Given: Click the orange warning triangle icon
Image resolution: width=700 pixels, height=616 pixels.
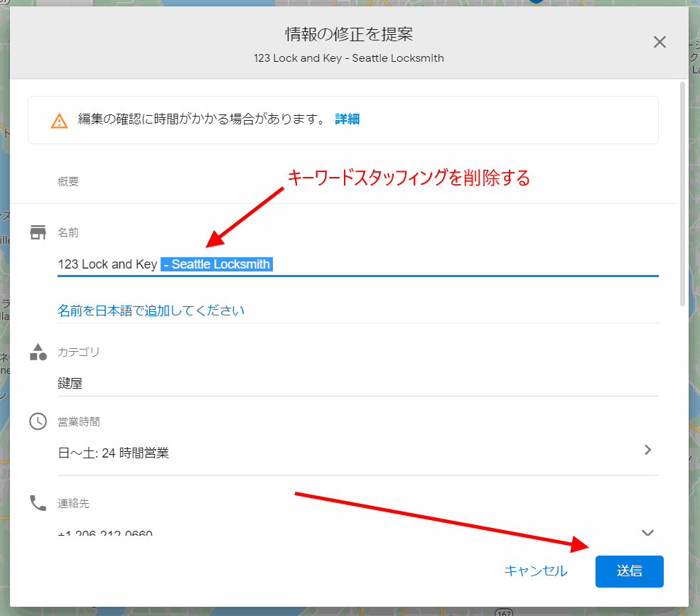Looking at the screenshot, I should (60, 121).
